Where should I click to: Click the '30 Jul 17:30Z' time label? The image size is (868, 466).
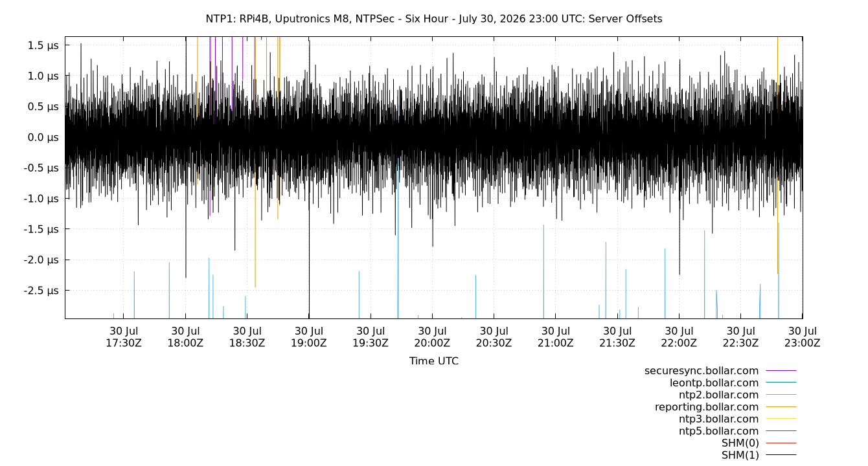124,337
